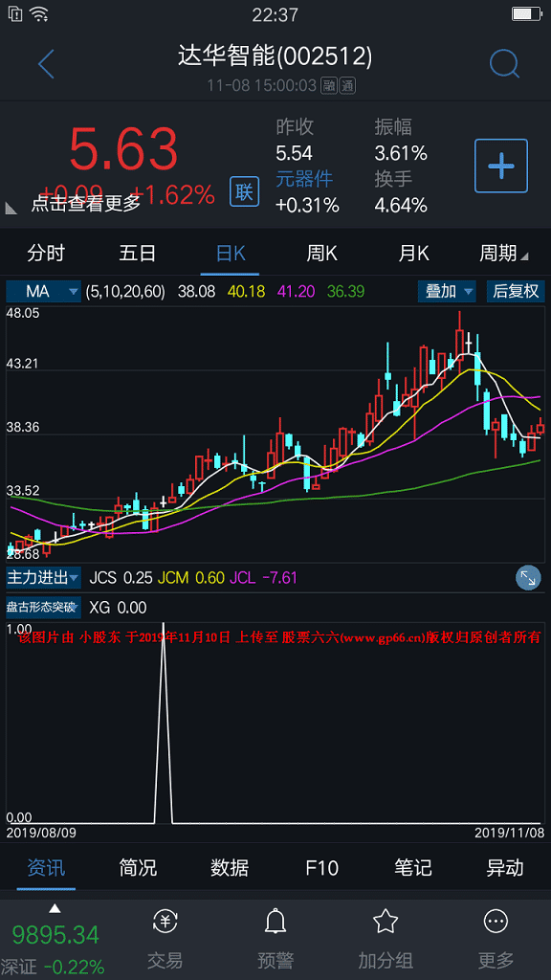Expand index ticker up arrow

(x=55, y=908)
